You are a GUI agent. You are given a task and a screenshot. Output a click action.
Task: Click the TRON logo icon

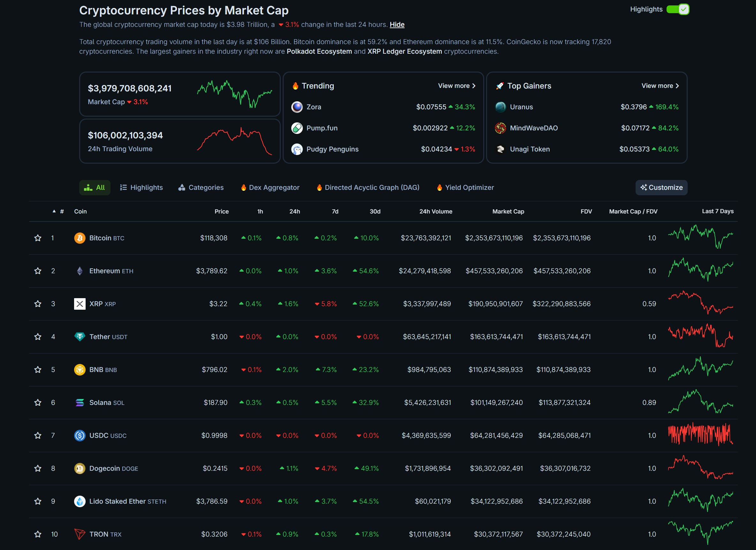[x=80, y=534]
